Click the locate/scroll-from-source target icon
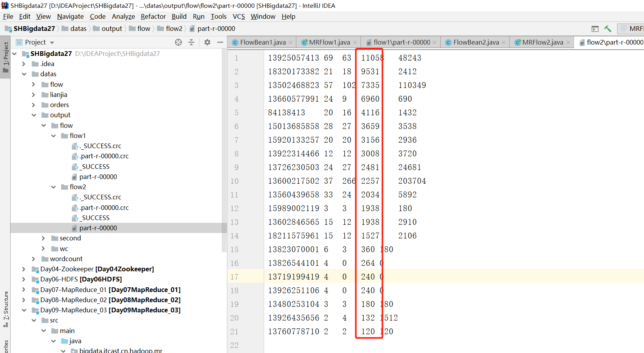The height and width of the screenshot is (353, 644). [178, 42]
